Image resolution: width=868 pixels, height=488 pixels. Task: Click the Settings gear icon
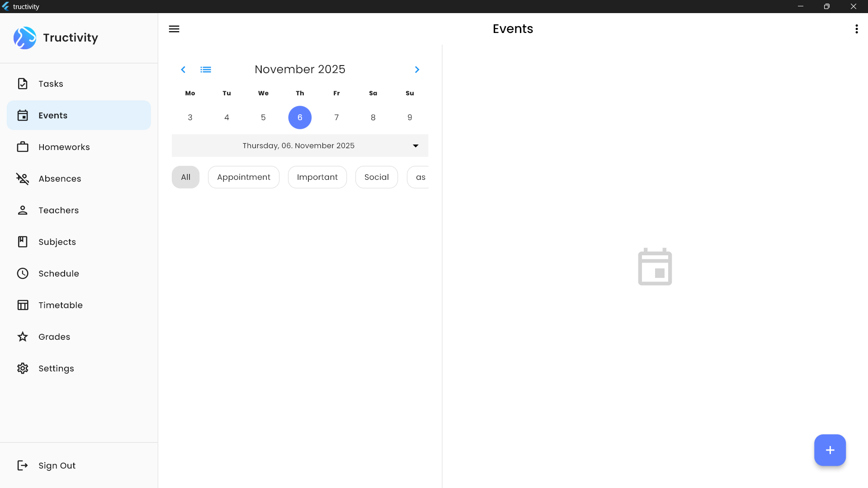pyautogui.click(x=23, y=368)
